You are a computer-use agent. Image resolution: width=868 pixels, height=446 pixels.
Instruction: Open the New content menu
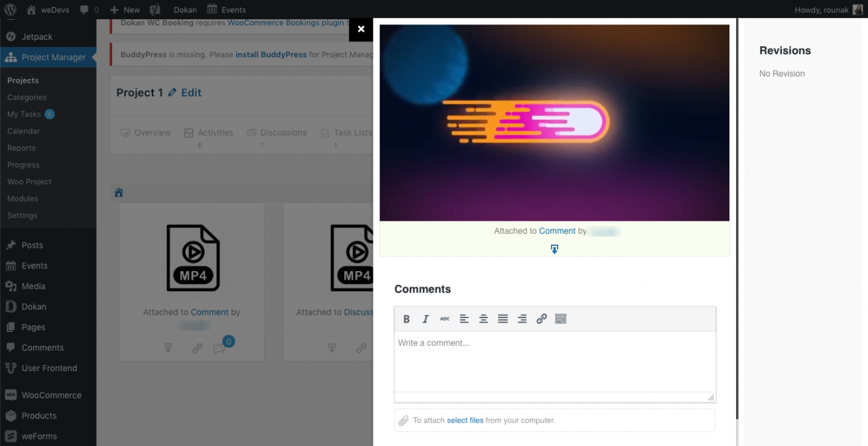[125, 9]
